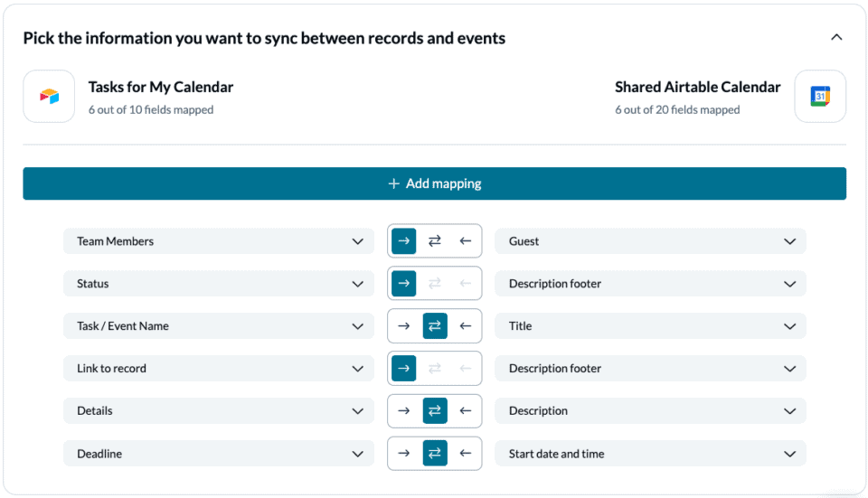Image resolution: width=868 pixels, height=498 pixels.
Task: Collapse the field mapping section chevron
Action: (836, 38)
